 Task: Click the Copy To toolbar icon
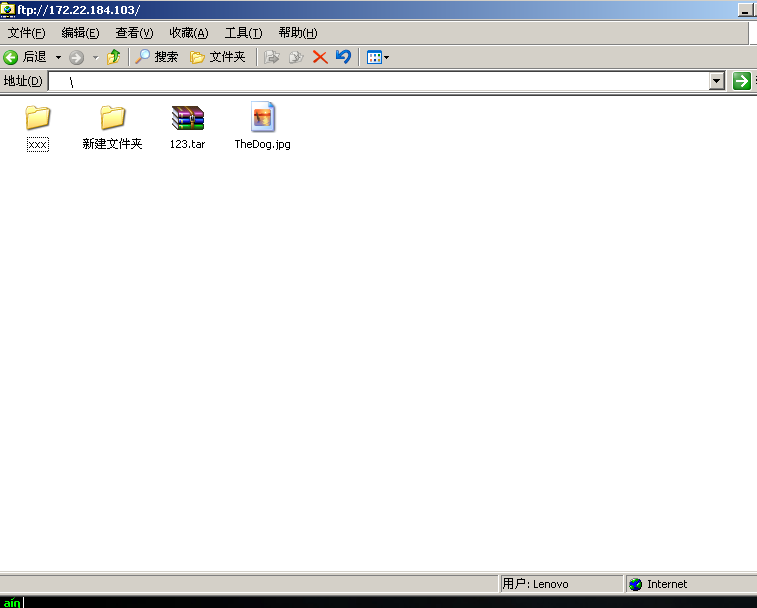click(x=295, y=57)
